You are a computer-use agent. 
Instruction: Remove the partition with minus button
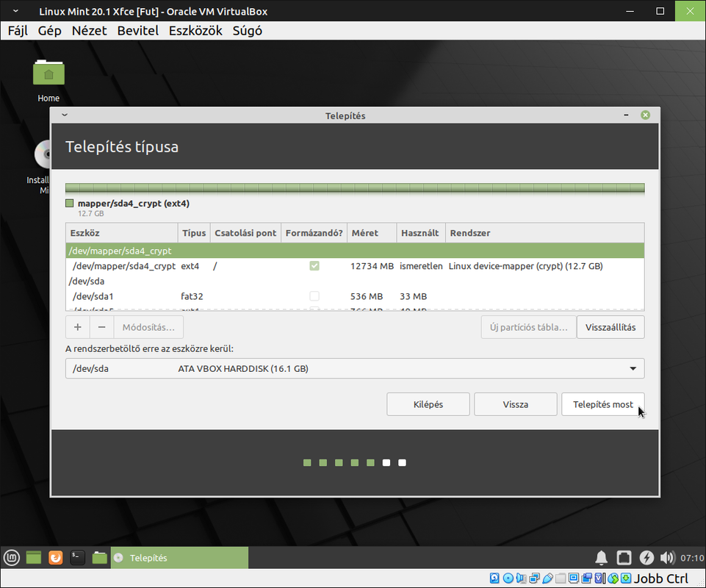102,327
